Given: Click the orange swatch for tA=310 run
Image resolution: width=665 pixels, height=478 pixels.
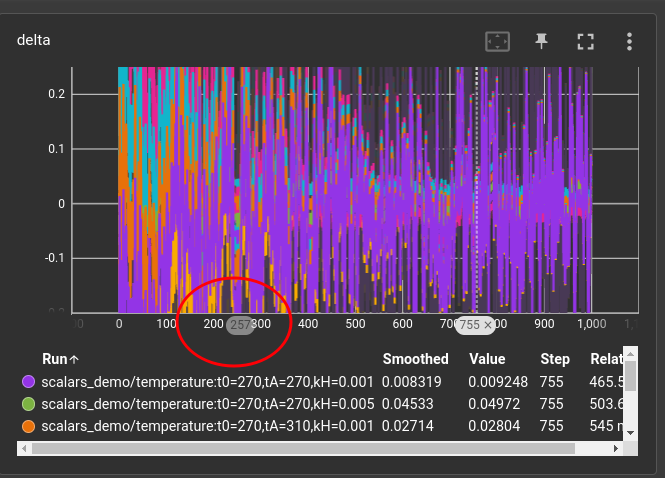Looking at the screenshot, I should coord(28,426).
